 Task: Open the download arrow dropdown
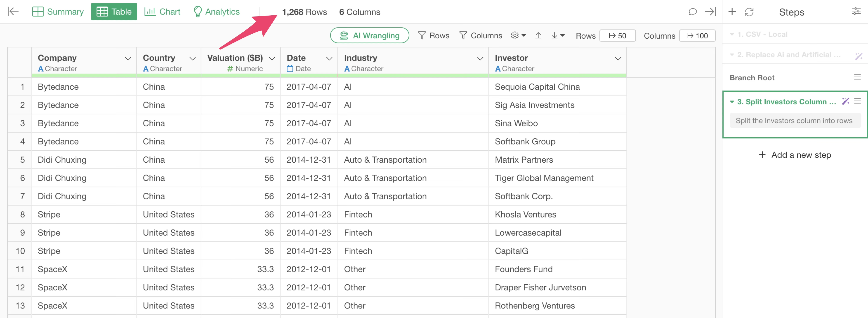[558, 35]
